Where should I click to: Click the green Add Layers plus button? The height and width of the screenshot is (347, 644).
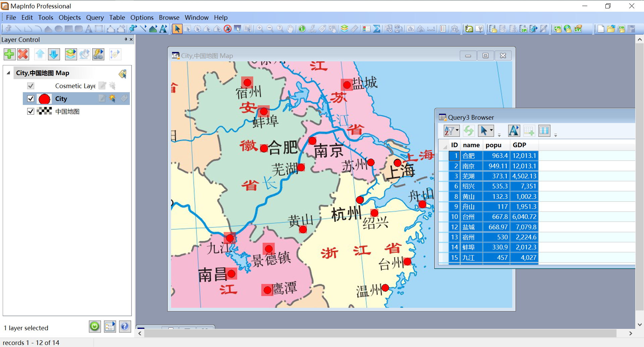point(9,54)
